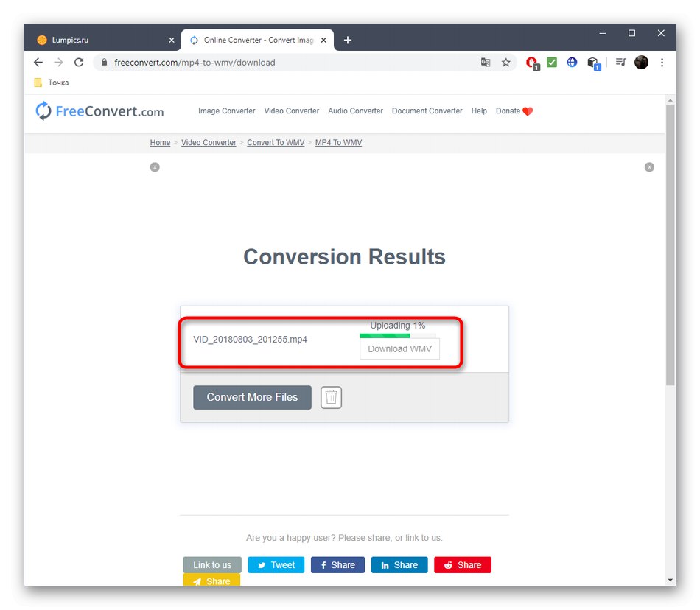Share on Reddit button

(x=463, y=565)
